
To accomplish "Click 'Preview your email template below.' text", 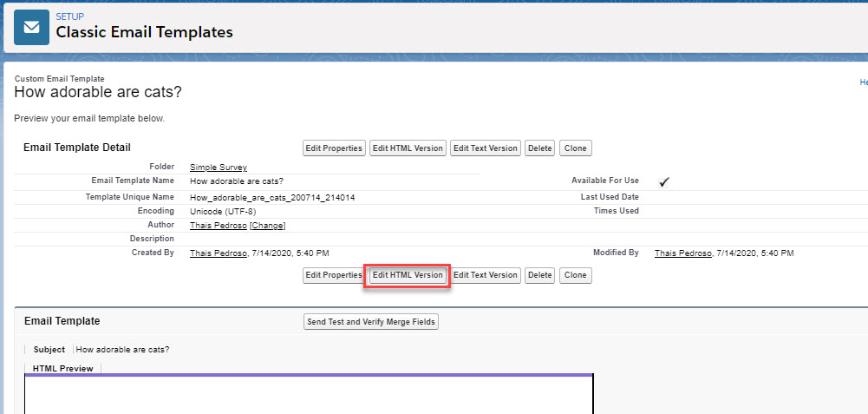I will [89, 118].
